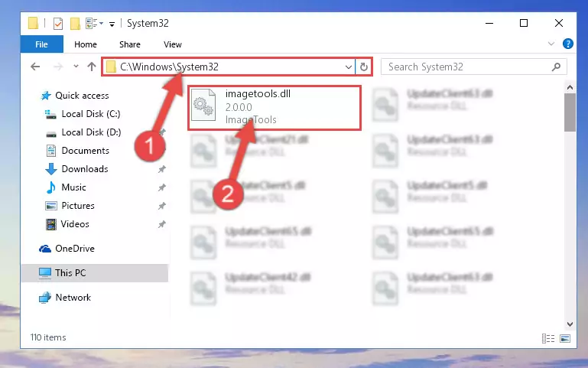Click the scrollbar up arrow
Viewport: 588px width, 368px height.
click(570, 87)
